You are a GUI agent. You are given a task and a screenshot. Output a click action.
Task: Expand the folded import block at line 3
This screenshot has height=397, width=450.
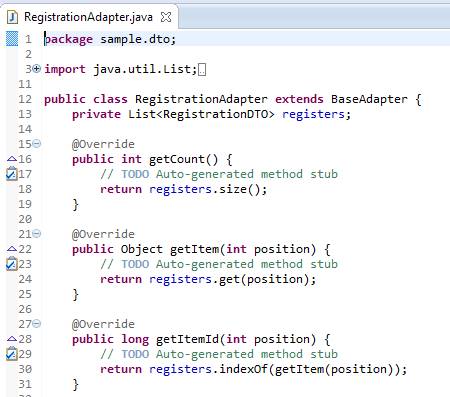(x=37, y=69)
